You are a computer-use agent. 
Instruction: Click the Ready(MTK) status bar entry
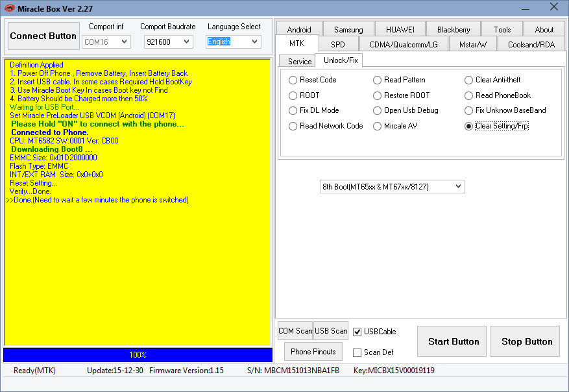tap(34, 371)
